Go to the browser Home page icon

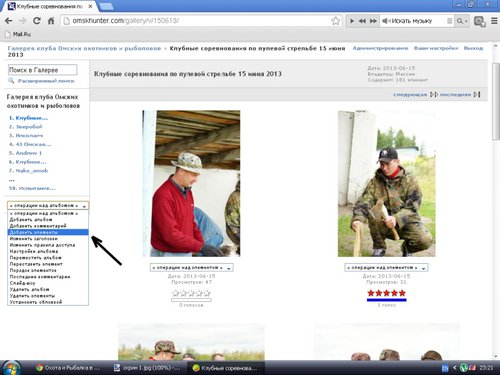coord(51,21)
